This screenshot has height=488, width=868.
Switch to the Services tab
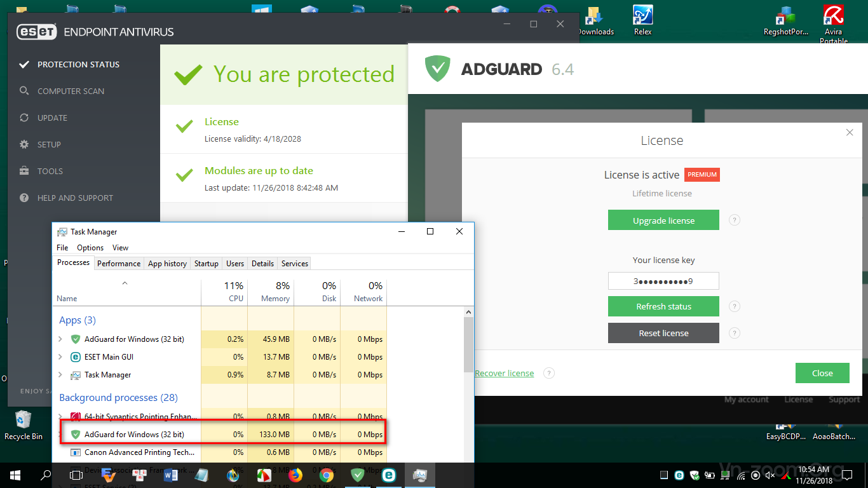tap(295, 264)
